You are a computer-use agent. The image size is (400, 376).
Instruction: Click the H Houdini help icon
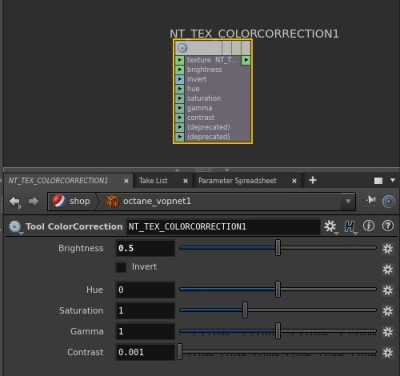350,227
